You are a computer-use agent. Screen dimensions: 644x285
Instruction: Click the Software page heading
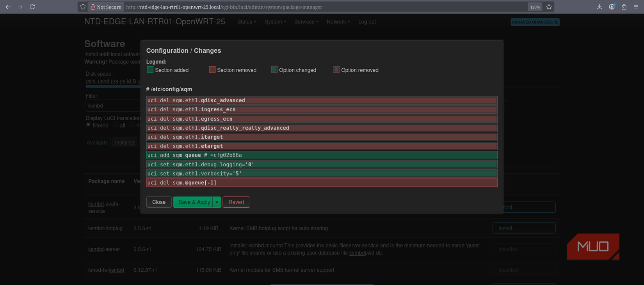pyautogui.click(x=105, y=44)
